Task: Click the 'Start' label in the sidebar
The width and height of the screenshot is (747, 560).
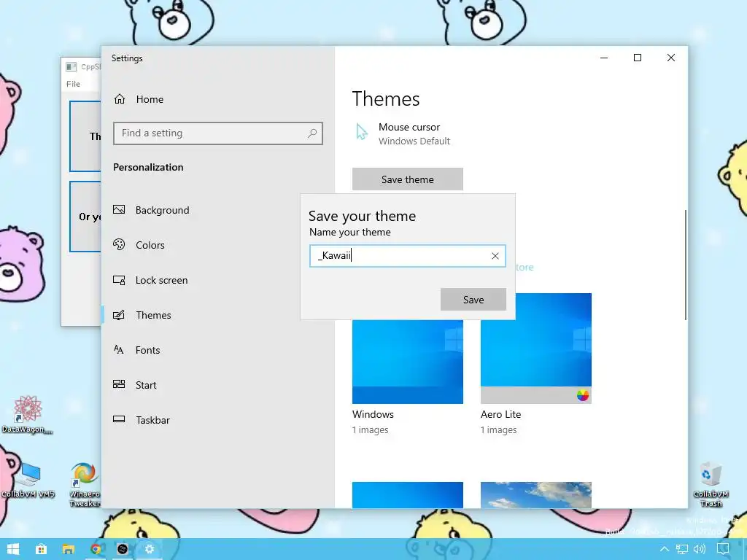Action: [146, 385]
